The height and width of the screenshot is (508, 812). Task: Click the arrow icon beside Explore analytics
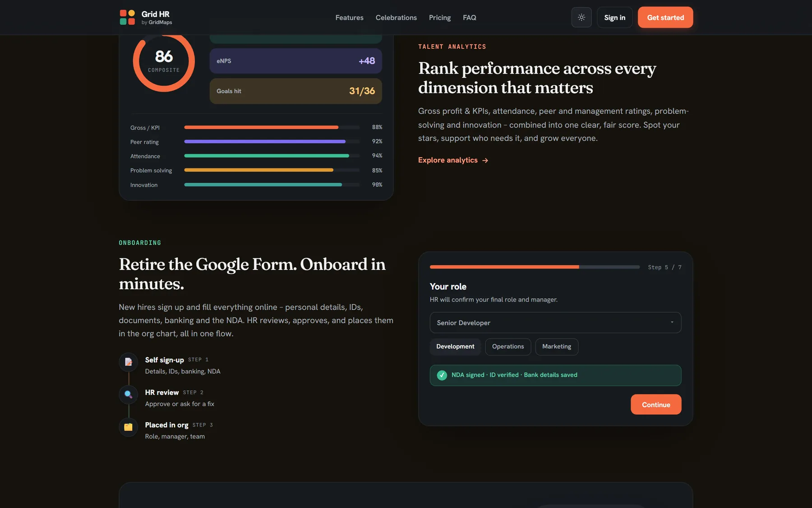coord(485,161)
